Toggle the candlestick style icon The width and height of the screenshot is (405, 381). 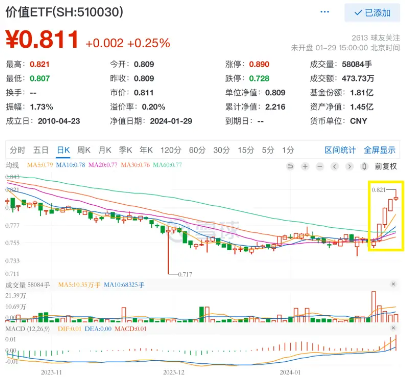(x=364, y=166)
